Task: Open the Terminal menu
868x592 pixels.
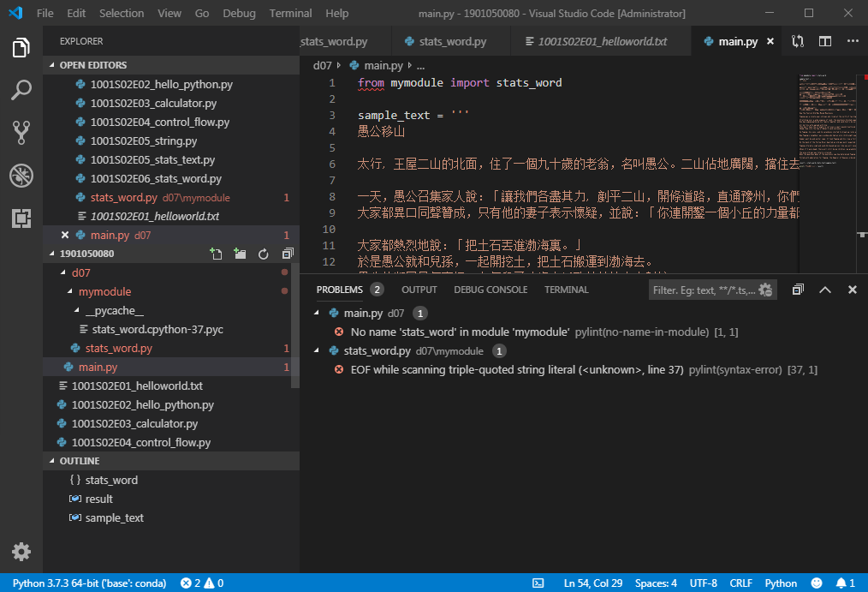Action: click(x=291, y=13)
